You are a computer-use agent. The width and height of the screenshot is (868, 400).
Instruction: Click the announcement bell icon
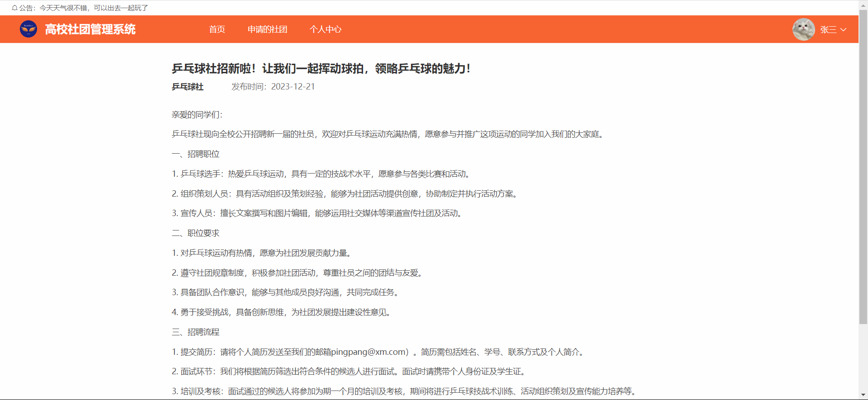coord(14,8)
